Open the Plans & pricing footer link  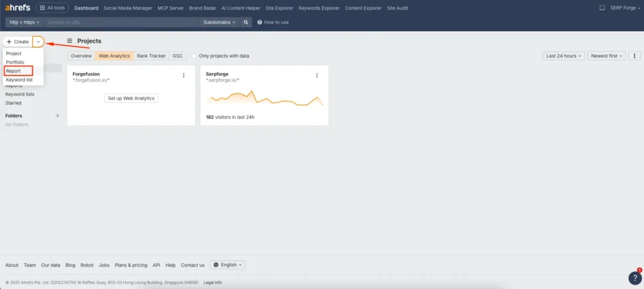click(131, 265)
